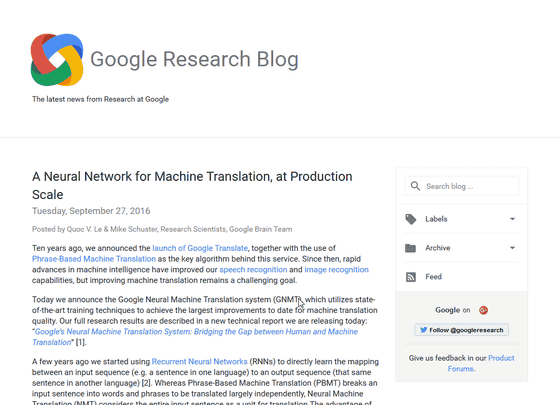Viewport: 560px width, 405px height.
Task: Click the Archive menu label
Action: 438,248
